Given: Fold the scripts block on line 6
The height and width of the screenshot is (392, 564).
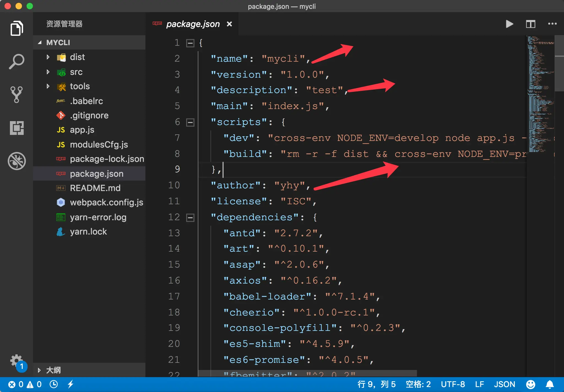Looking at the screenshot, I should pyautogui.click(x=190, y=122).
